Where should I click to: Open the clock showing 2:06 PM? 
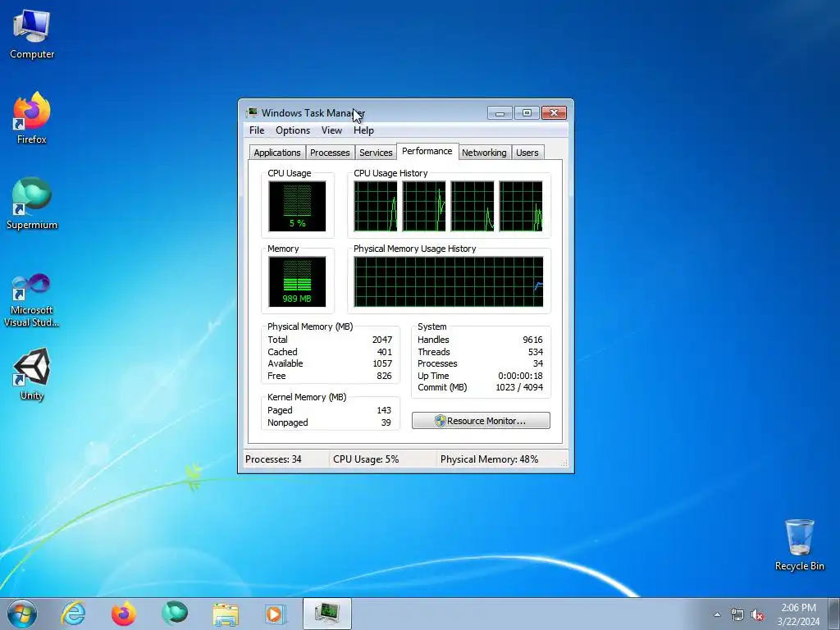tap(798, 614)
